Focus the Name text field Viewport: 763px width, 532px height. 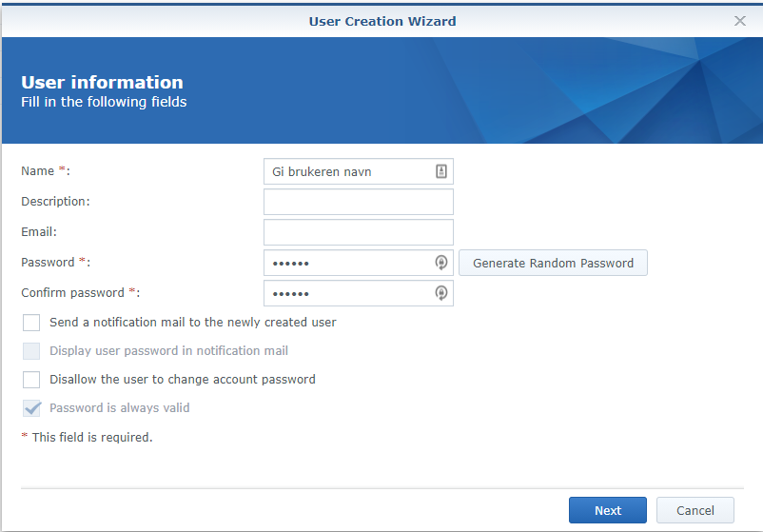click(x=347, y=172)
